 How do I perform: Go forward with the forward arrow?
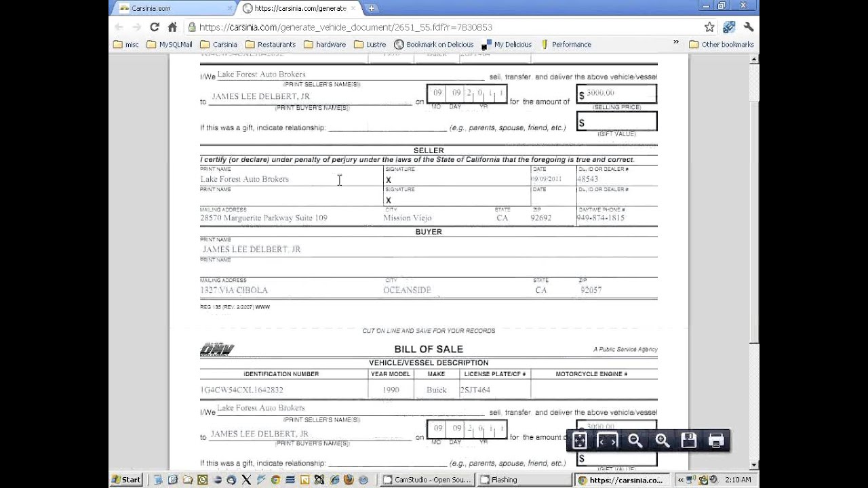137,27
